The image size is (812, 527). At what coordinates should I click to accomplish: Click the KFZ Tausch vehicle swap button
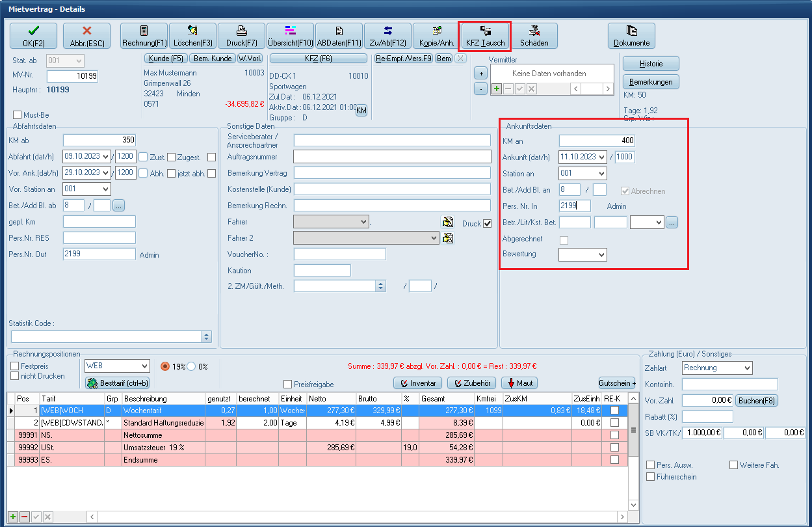[x=485, y=36]
